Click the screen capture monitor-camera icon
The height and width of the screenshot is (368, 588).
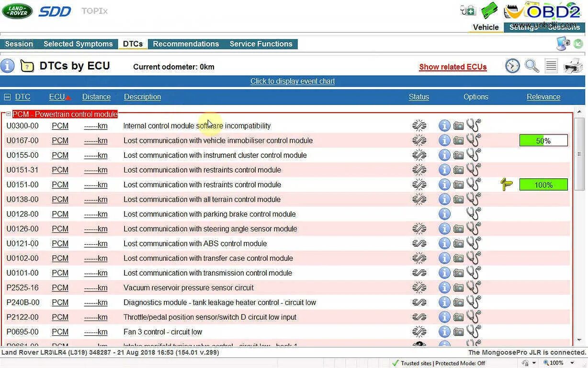(x=563, y=44)
